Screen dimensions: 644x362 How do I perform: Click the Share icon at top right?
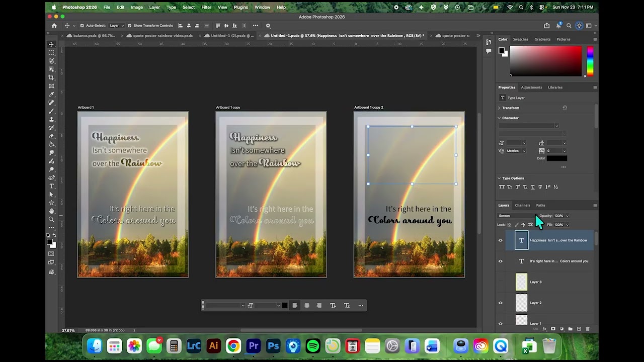pos(547,26)
